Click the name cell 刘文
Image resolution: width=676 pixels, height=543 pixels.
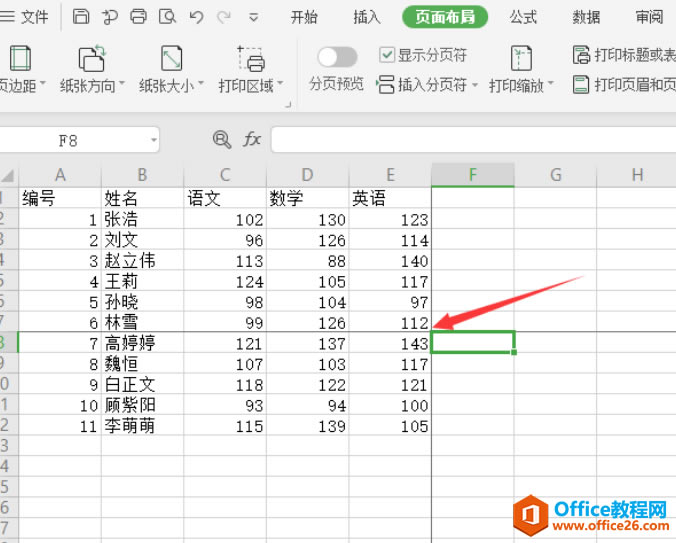pyautogui.click(x=142, y=240)
